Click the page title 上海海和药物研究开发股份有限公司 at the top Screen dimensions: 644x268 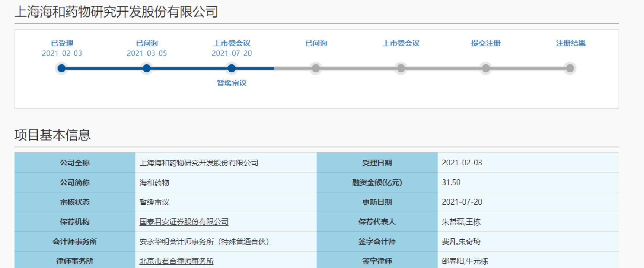coord(116,12)
